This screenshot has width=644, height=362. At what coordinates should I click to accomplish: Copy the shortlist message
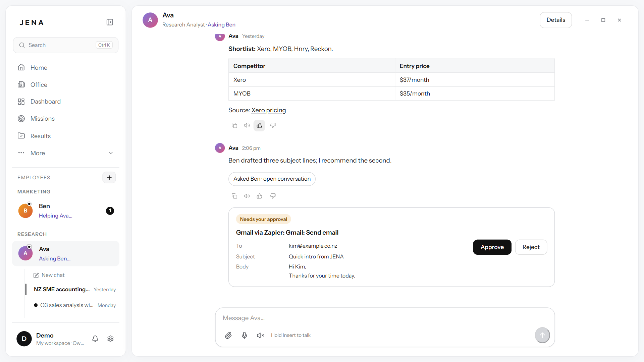(234, 125)
